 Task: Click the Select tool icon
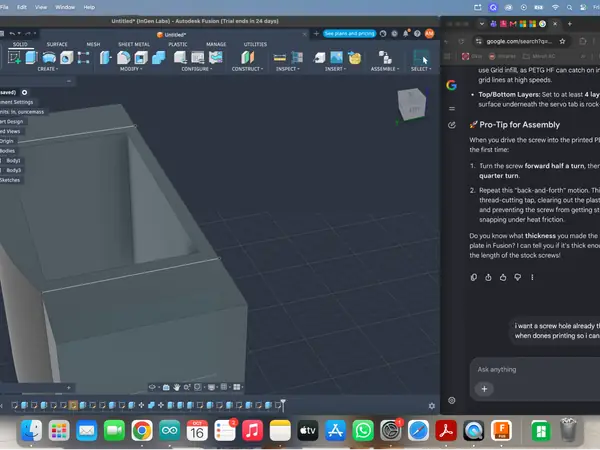point(421,57)
